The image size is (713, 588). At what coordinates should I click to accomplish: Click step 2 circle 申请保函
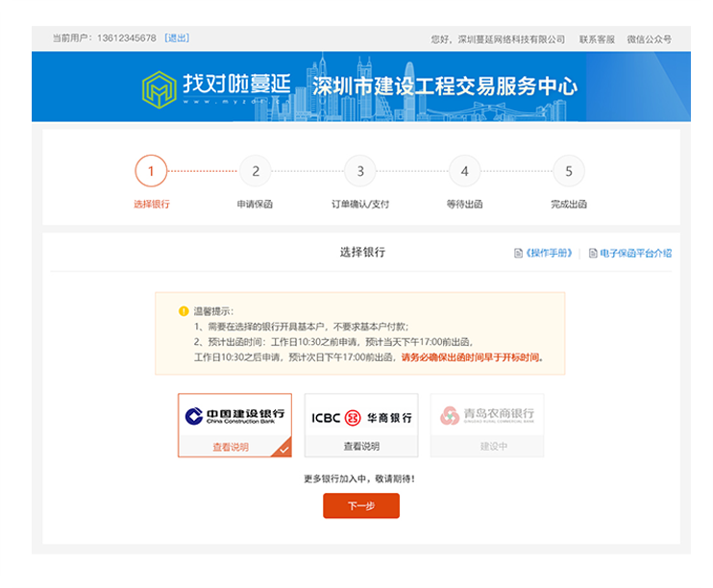[256, 172]
